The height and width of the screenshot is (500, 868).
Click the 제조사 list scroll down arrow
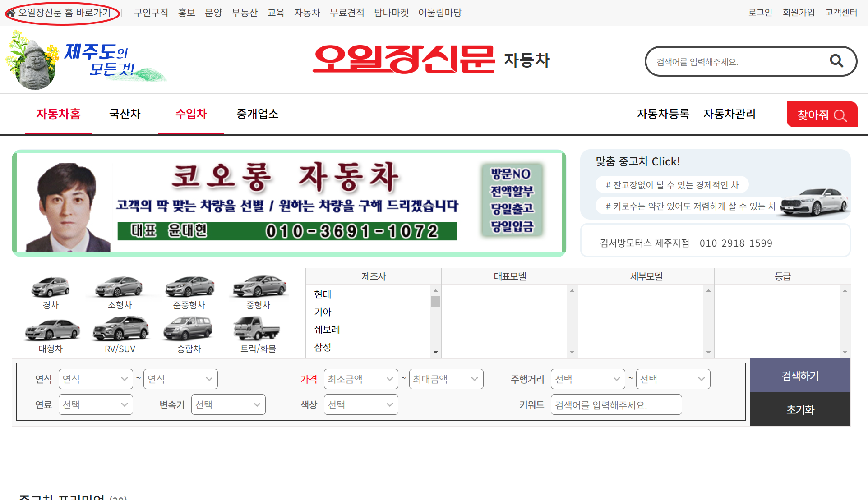(435, 352)
